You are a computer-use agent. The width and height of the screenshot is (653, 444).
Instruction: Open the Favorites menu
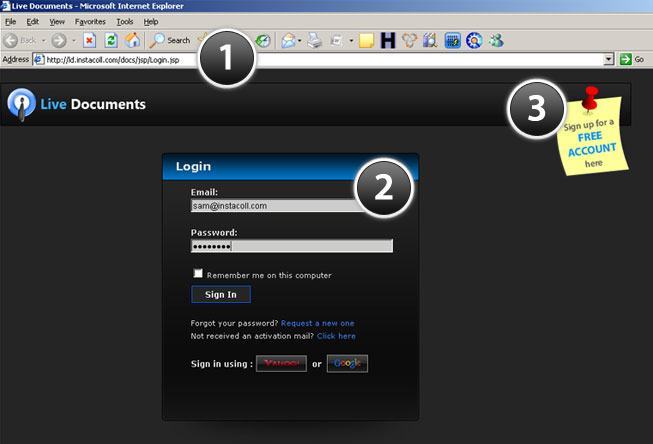click(90, 22)
